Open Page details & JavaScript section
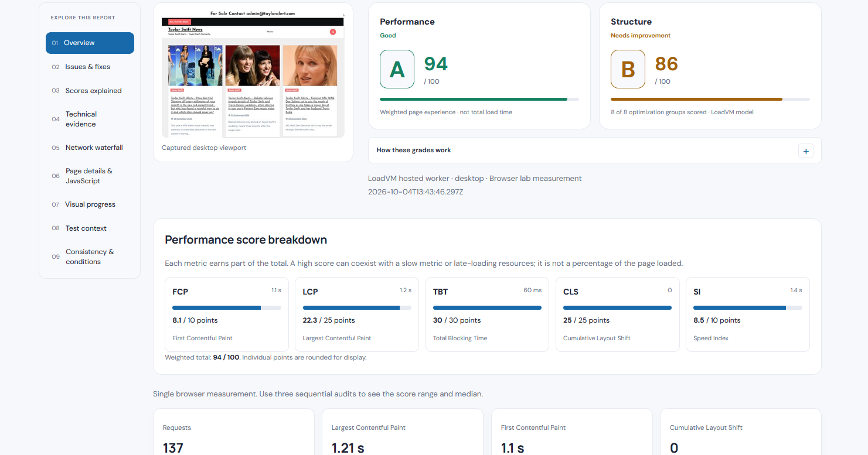The height and width of the screenshot is (455, 868). (90, 176)
